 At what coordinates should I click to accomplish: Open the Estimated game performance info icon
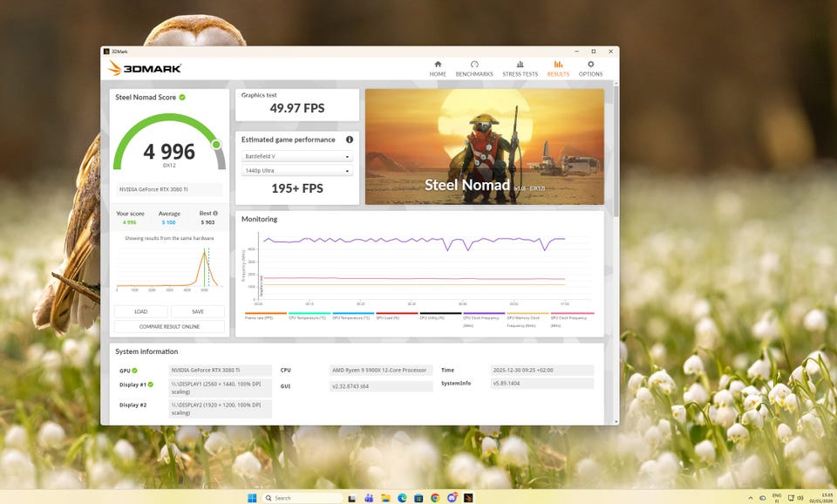pyautogui.click(x=349, y=140)
